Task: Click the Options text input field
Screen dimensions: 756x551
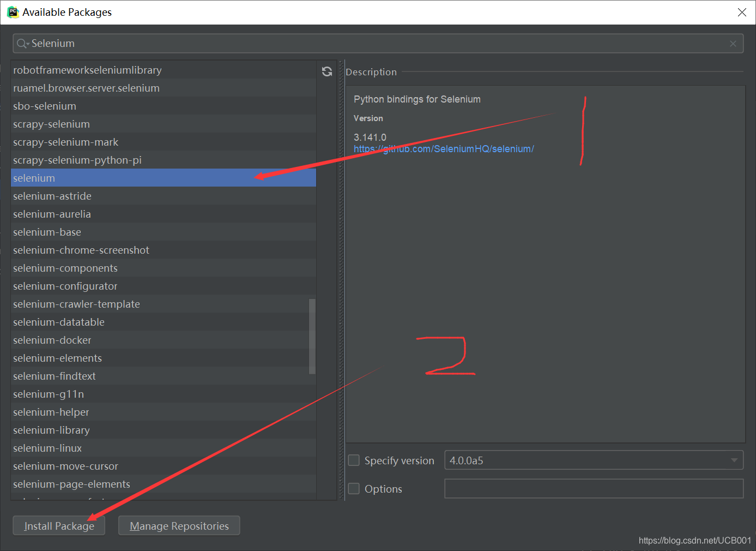Action: click(594, 489)
